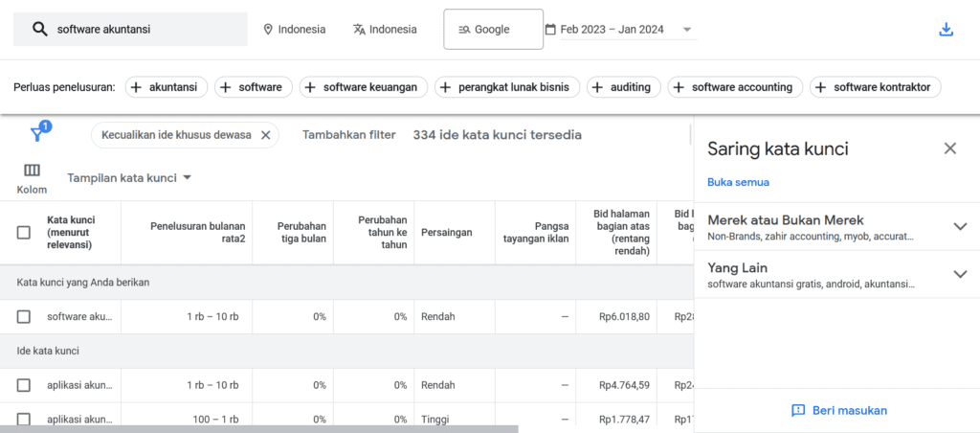Add the software accounting suggestion chip

pyautogui.click(x=735, y=87)
